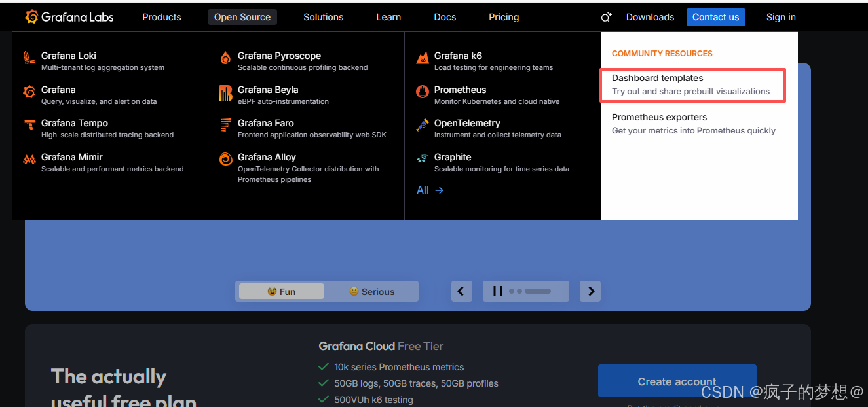The width and height of the screenshot is (868, 407).
Task: Click the OpenTelemetry telescope icon
Action: pos(423,125)
